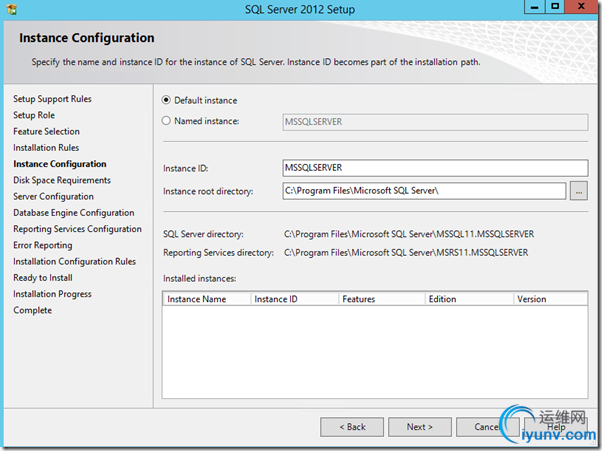Open Database Engine Configuration step
The height and width of the screenshot is (451, 602).
pos(73,213)
